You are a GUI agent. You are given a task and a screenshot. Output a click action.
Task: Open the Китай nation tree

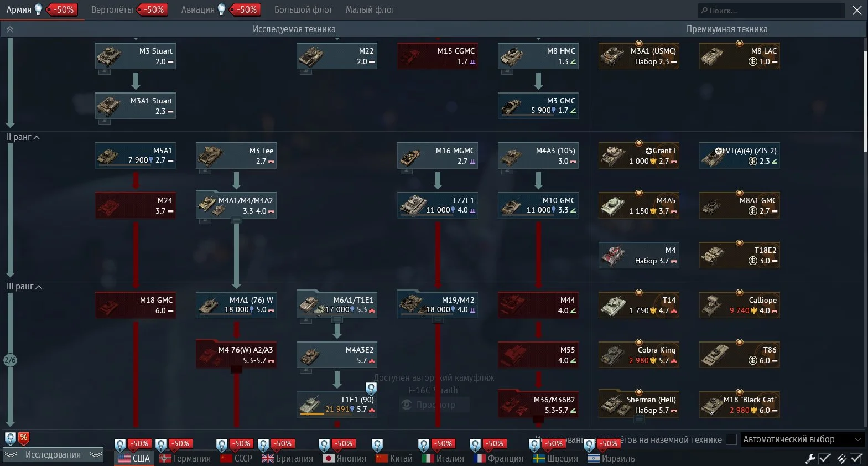coord(394,458)
